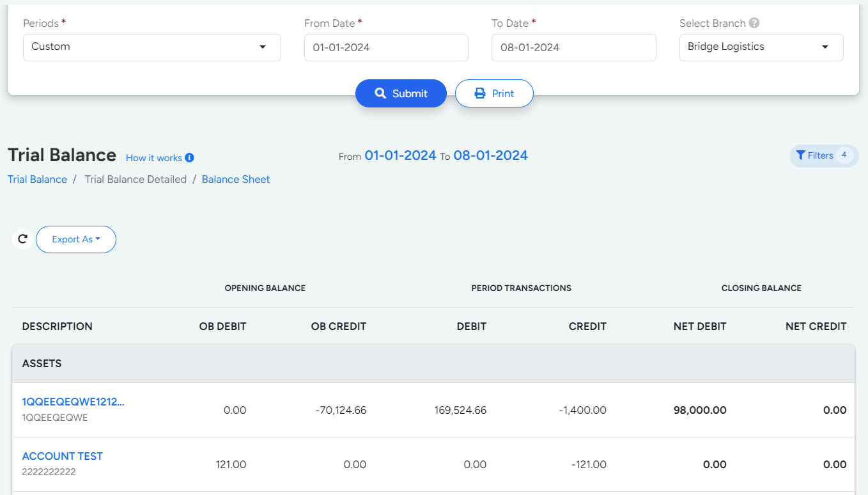Click the OB CREDIT column header
This screenshot has width=868, height=495.
click(339, 326)
